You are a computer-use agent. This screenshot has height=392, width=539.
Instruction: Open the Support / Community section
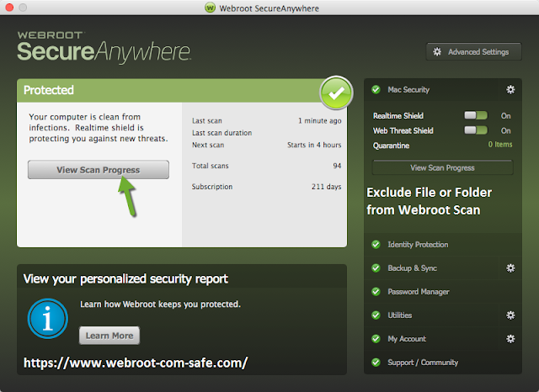pyautogui.click(x=443, y=363)
